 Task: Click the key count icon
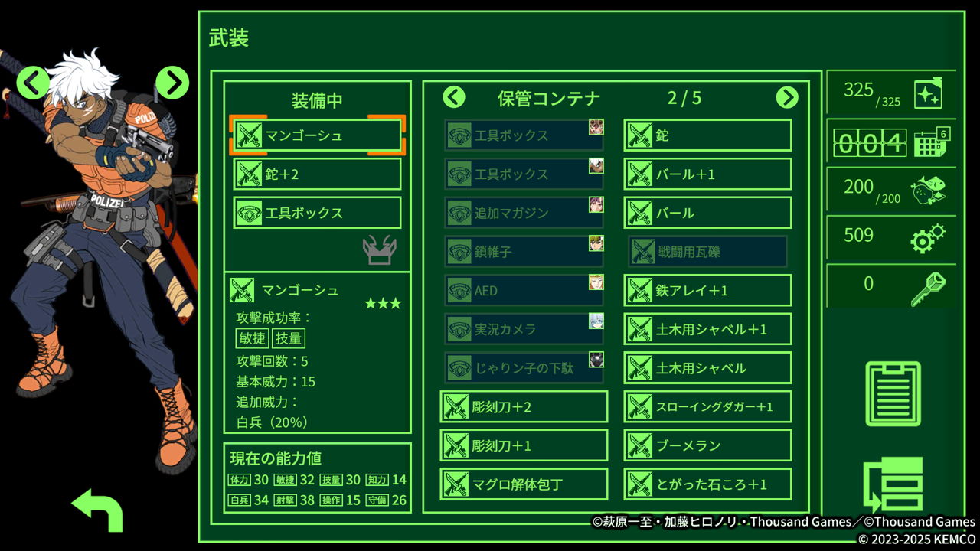pos(927,288)
